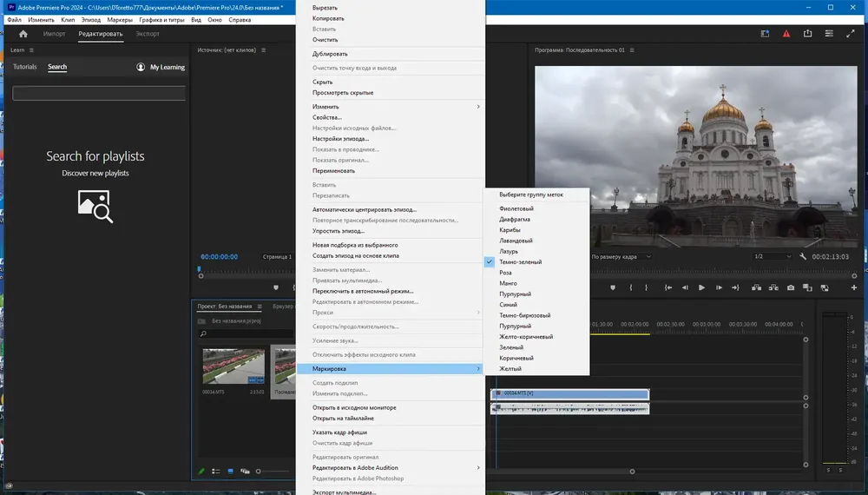Add marker in Program monitor
Viewport: 868px width, 495px height.
click(613, 288)
